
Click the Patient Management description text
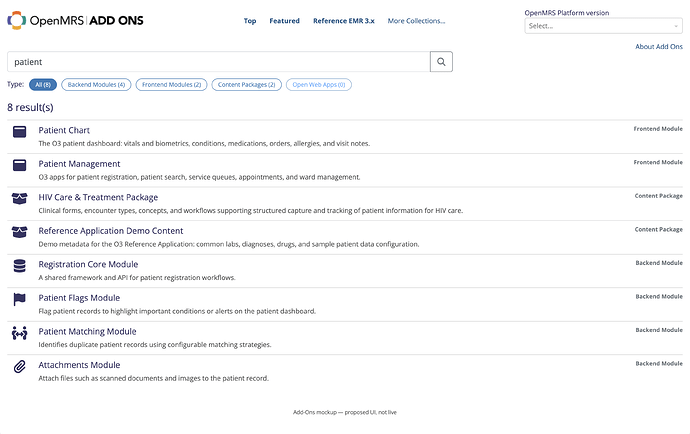click(199, 177)
